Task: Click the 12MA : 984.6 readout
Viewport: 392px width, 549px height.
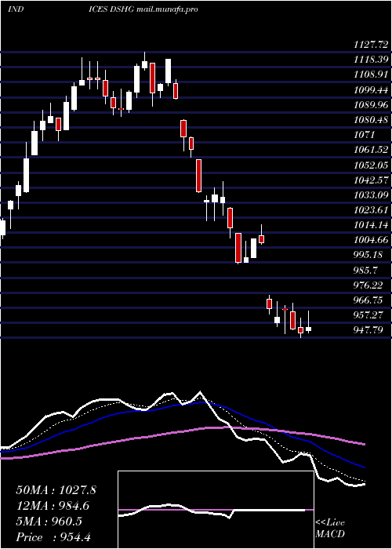Action: pyautogui.click(x=53, y=506)
